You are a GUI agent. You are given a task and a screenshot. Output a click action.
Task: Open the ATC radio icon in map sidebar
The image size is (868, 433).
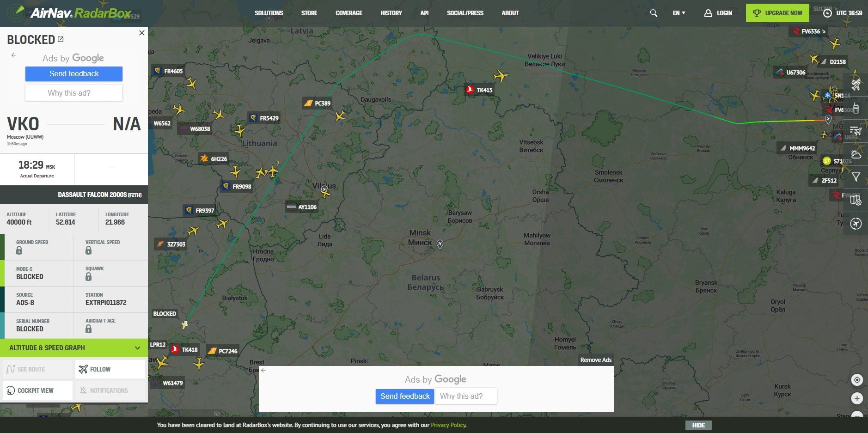coord(856,108)
